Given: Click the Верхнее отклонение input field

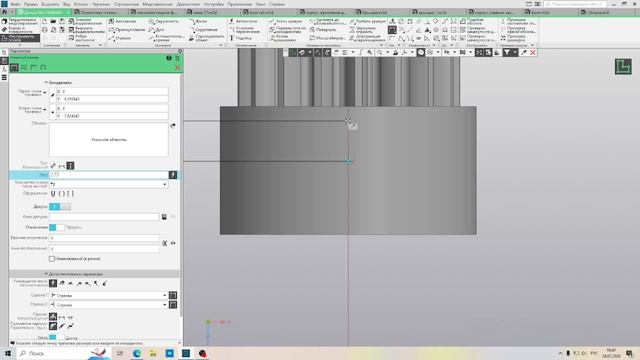Looking at the screenshot, I should pyautogui.click(x=104, y=238).
